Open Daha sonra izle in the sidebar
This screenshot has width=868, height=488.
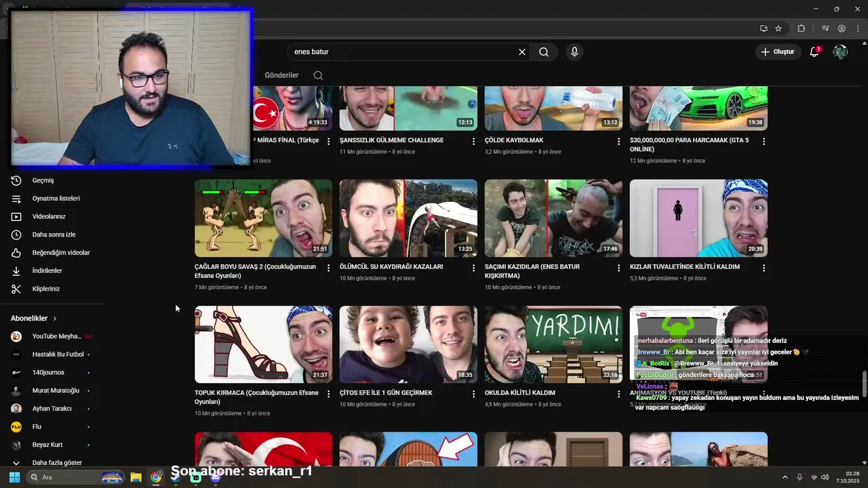coord(54,235)
